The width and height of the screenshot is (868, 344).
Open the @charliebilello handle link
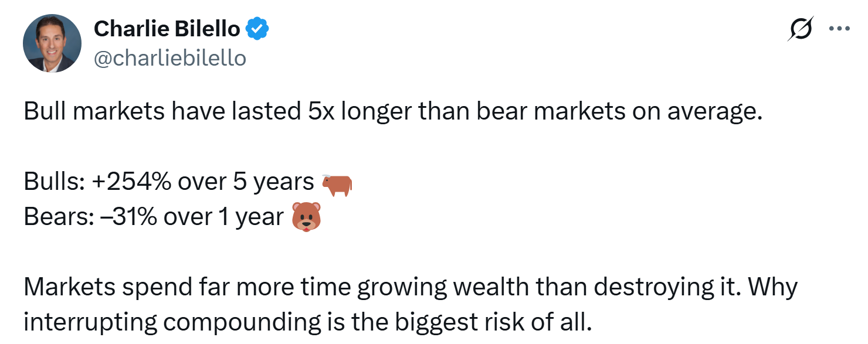169,58
